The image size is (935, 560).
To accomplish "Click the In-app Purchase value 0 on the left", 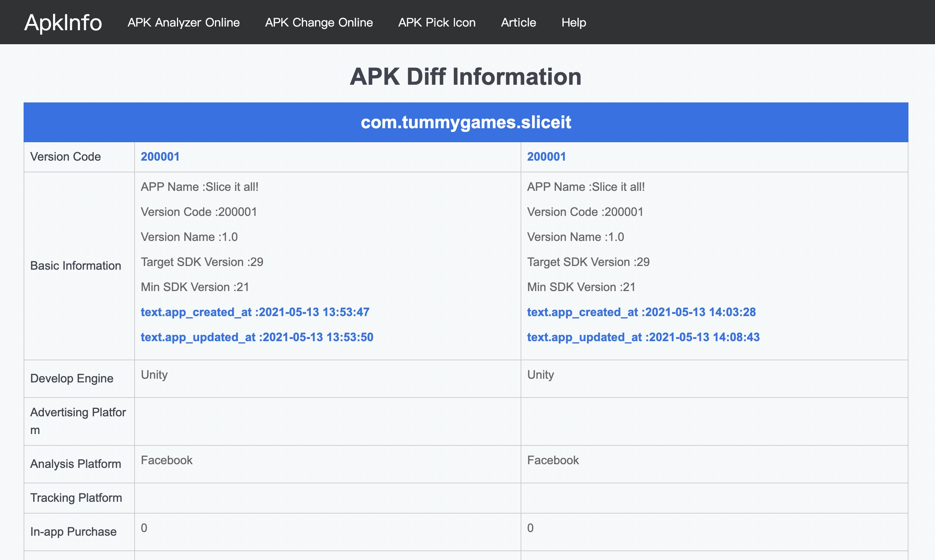I will click(x=143, y=528).
